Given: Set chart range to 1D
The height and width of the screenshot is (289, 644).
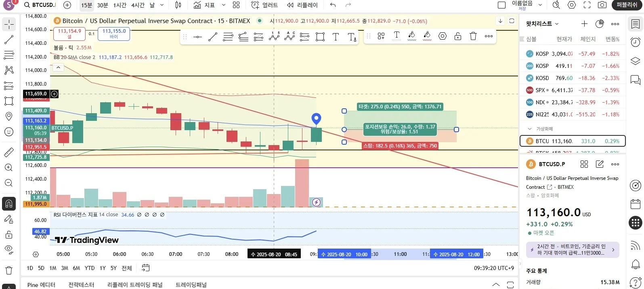Looking at the screenshot, I should coord(30,268).
